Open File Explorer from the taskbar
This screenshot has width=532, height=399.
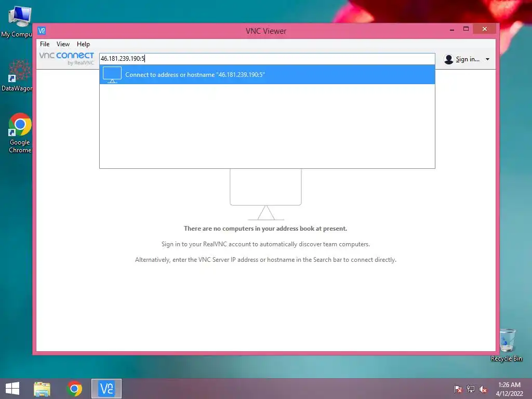click(x=42, y=389)
